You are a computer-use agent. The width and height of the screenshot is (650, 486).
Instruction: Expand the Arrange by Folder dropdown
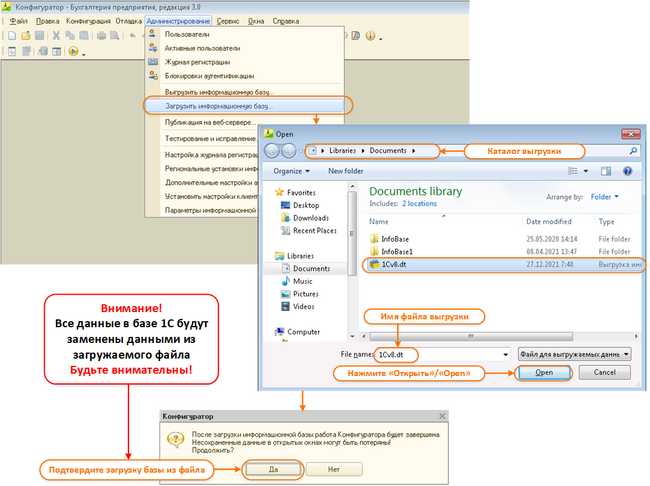[x=604, y=197]
